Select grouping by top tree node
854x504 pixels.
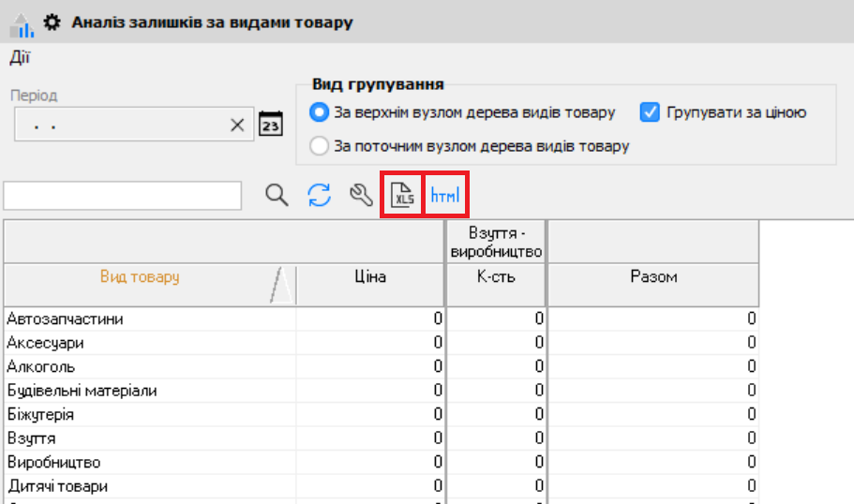click(x=319, y=112)
